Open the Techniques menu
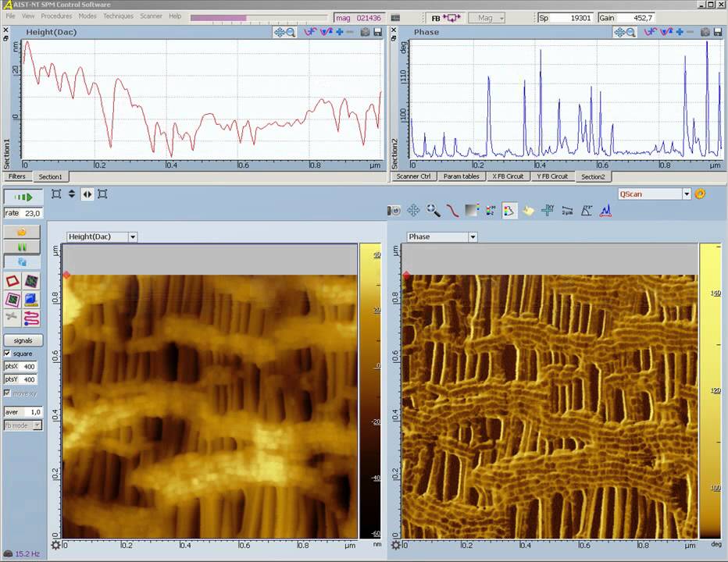This screenshot has height=562, width=728. (x=118, y=16)
